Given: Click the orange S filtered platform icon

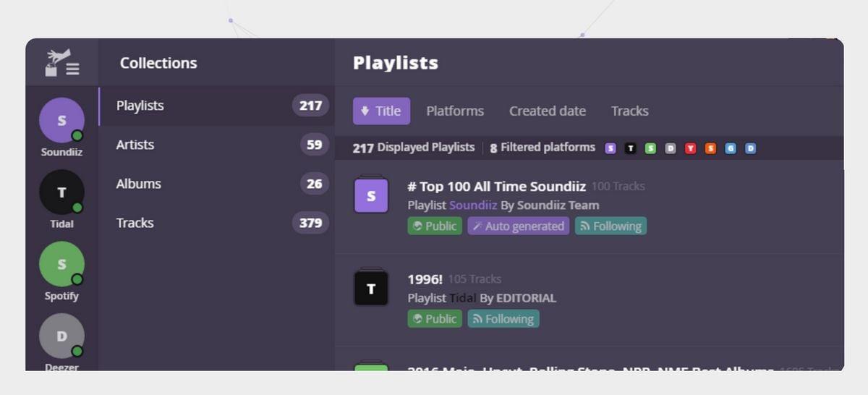Looking at the screenshot, I should point(710,148).
